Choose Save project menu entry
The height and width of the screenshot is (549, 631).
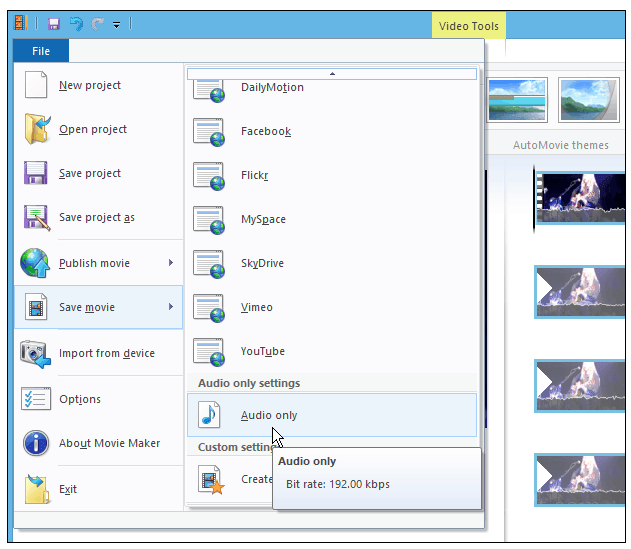[x=99, y=173]
